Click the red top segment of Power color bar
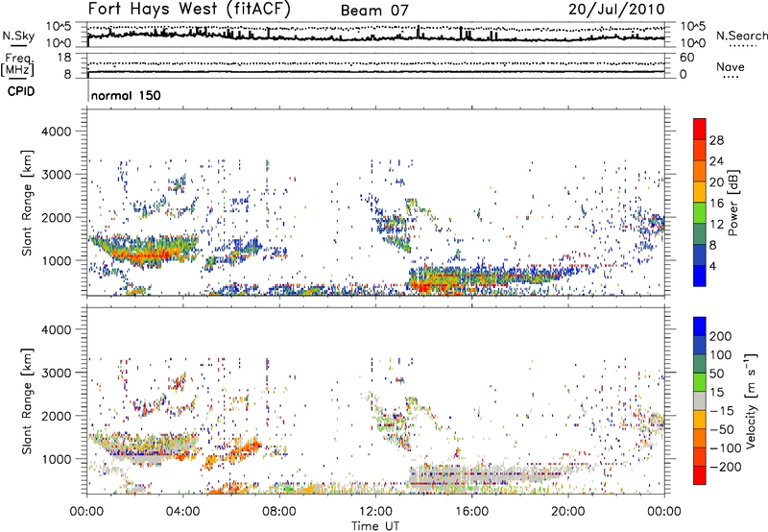Viewport: 768px width, 532px height. [x=700, y=129]
